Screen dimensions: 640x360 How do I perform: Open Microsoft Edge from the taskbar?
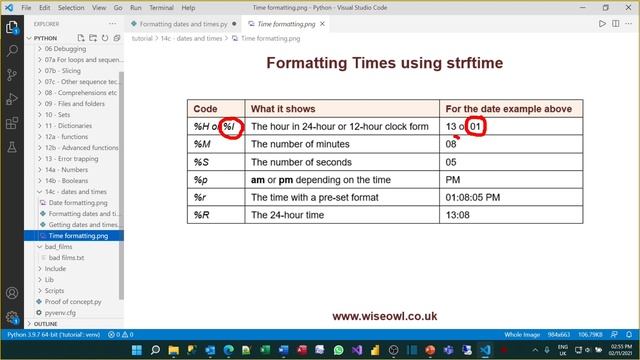click(229, 350)
